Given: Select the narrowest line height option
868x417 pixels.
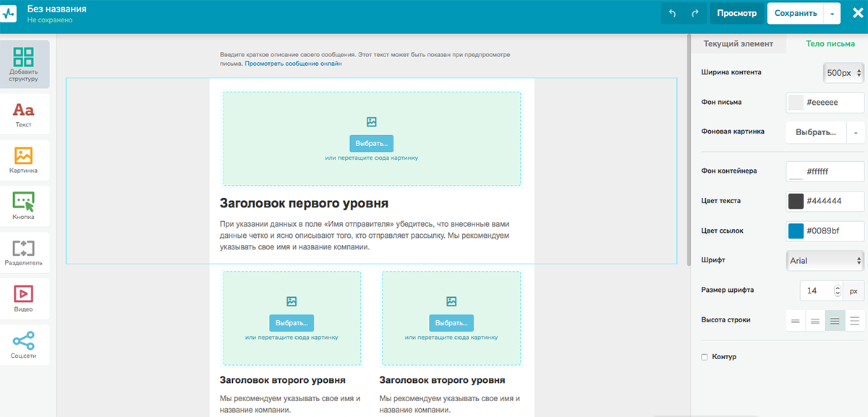Looking at the screenshot, I should (796, 319).
